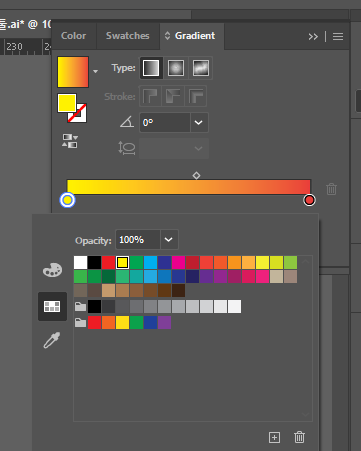The image size is (361, 451).
Task: Click the Opacity 100% field
Action: 138,239
